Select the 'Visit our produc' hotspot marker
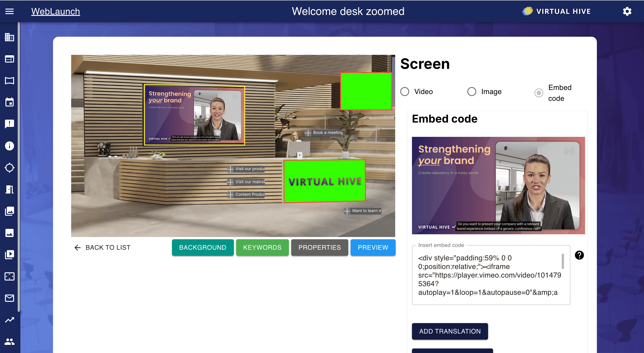 coord(246,169)
